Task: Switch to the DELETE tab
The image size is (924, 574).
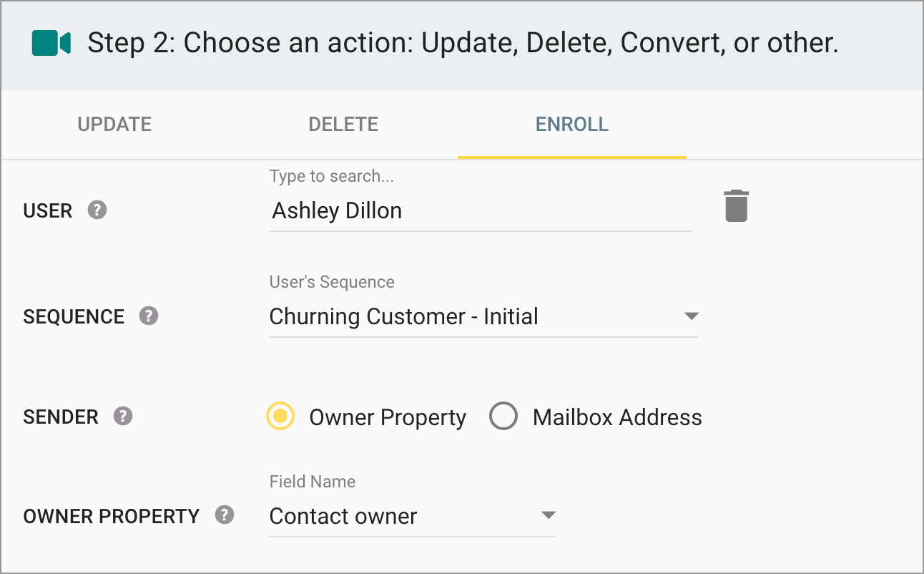Action: (x=343, y=124)
